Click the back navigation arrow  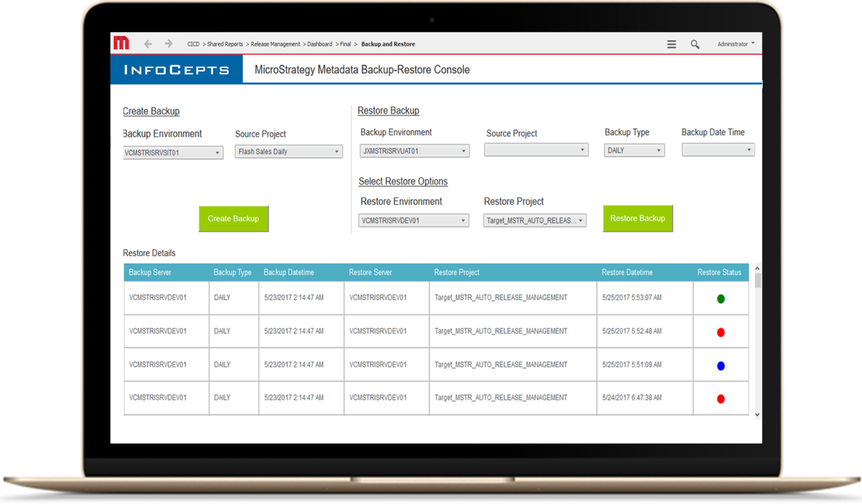(148, 43)
